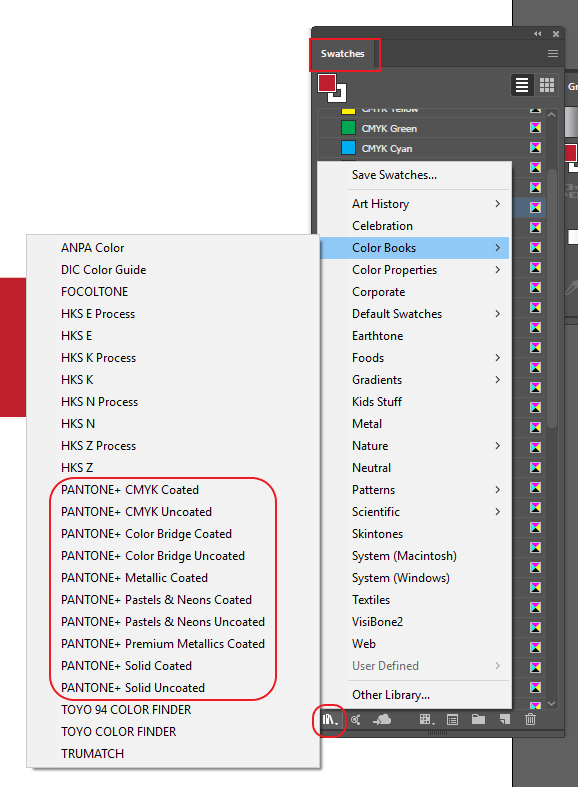Select HKS K color book
Image resolution: width=578 pixels, height=787 pixels.
coord(173,380)
